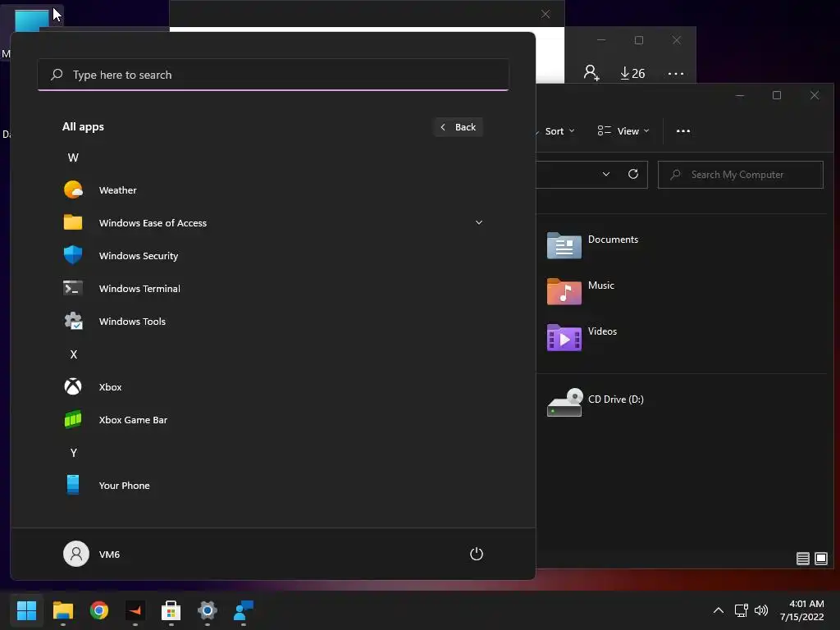840x630 pixels.
Task: Open Settings gear from the taskbar
Action: click(x=208, y=610)
